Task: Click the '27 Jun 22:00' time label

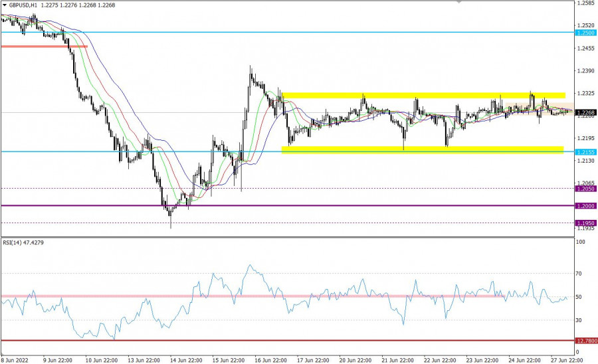Action: click(567, 360)
